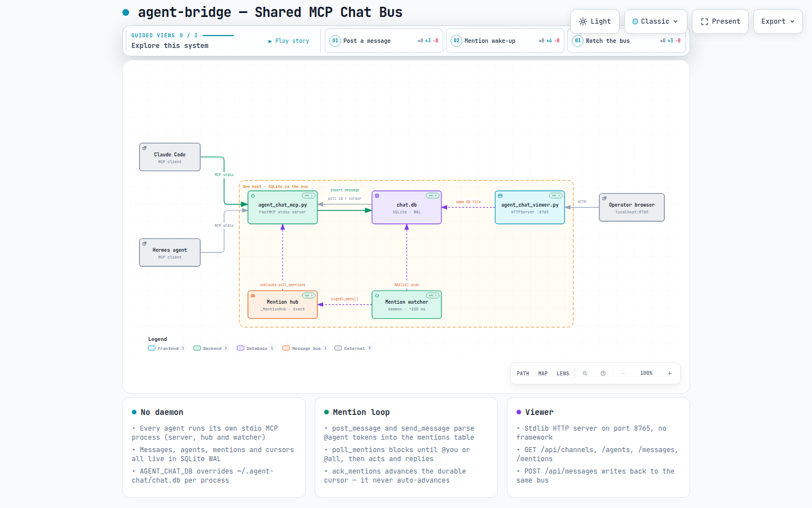The width and height of the screenshot is (812, 508).
Task: Click the Mention loop card heading
Action: coord(361,412)
